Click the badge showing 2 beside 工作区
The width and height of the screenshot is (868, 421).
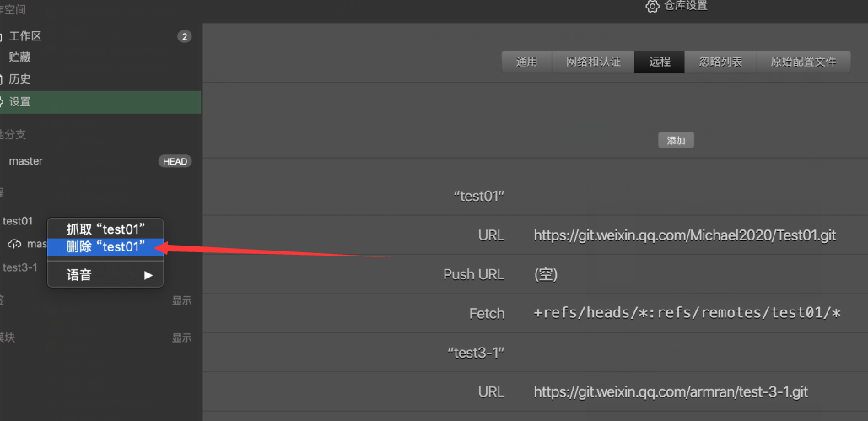pyautogui.click(x=184, y=36)
